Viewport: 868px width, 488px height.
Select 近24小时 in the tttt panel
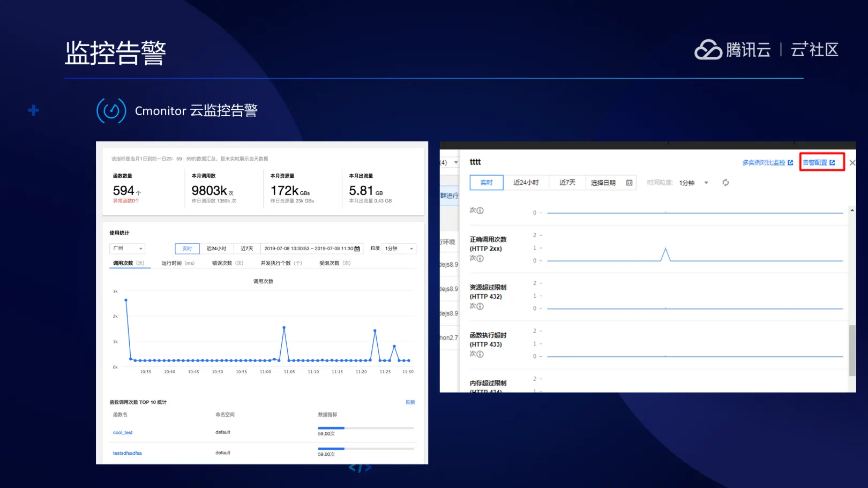(526, 183)
